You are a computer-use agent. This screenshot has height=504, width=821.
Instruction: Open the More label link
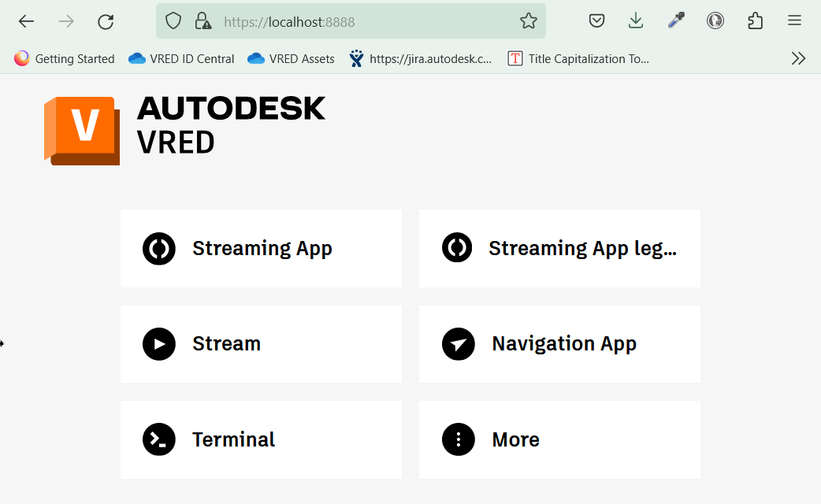[x=516, y=439]
